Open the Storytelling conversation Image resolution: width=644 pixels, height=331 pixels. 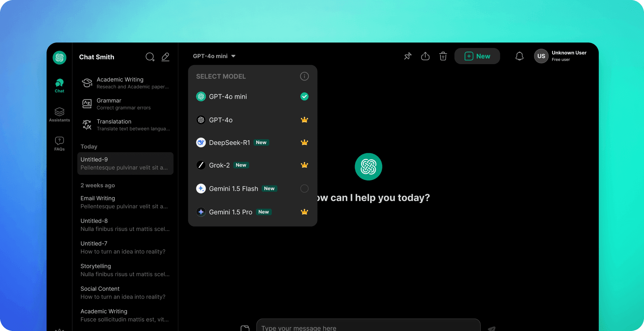click(125, 270)
